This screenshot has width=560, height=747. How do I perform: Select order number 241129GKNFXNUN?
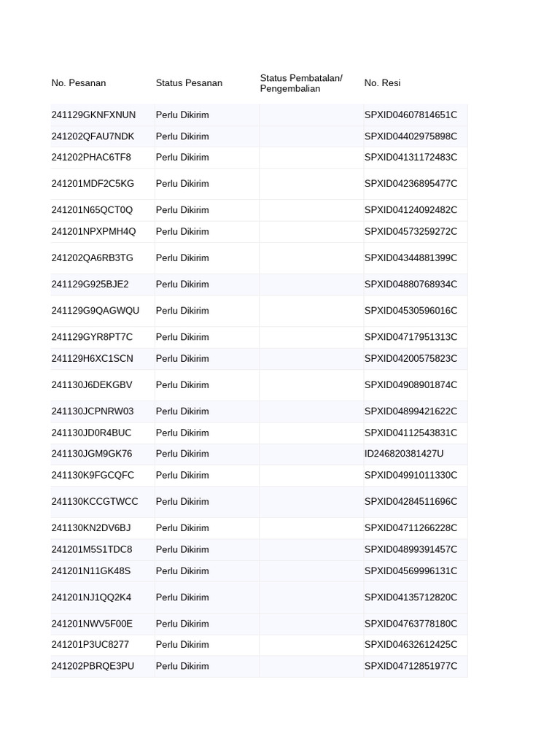93,115
